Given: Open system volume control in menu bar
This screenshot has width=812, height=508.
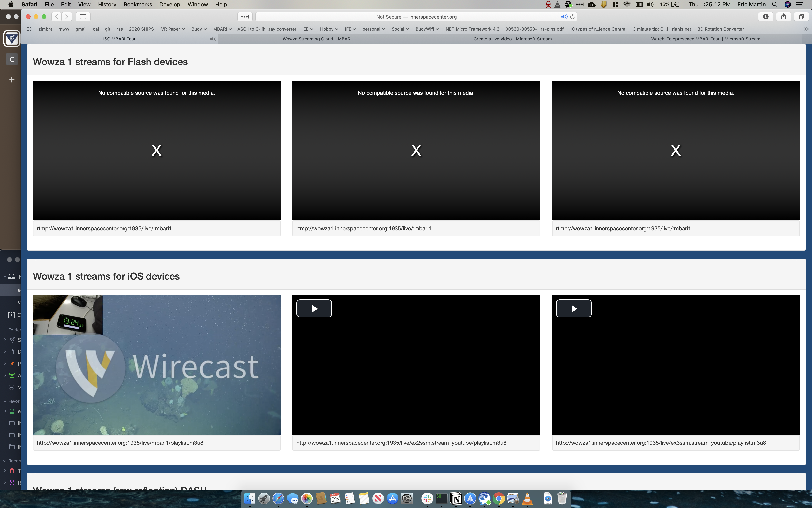Looking at the screenshot, I should point(650,4).
